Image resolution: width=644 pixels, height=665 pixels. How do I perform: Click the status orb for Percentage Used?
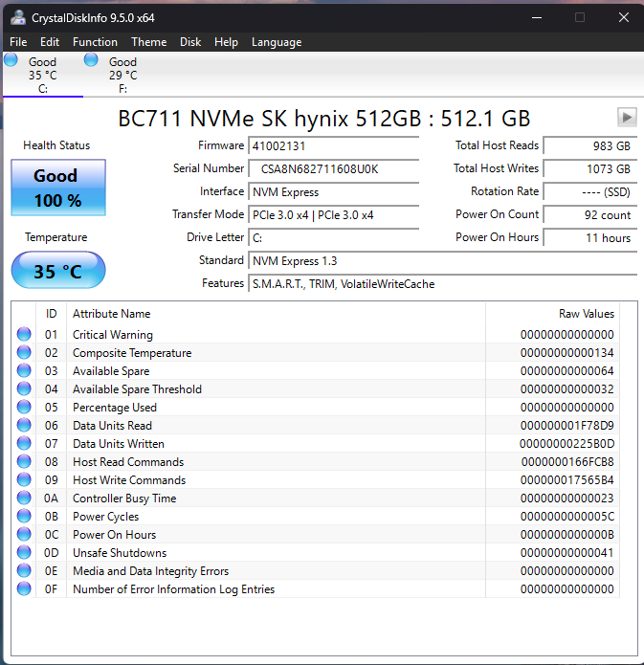click(24, 408)
